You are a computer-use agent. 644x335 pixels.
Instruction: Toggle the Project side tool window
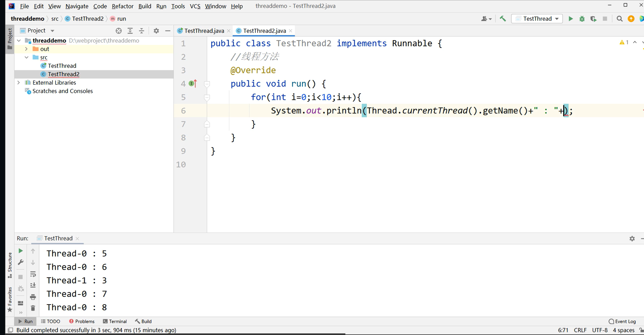[x=10, y=39]
